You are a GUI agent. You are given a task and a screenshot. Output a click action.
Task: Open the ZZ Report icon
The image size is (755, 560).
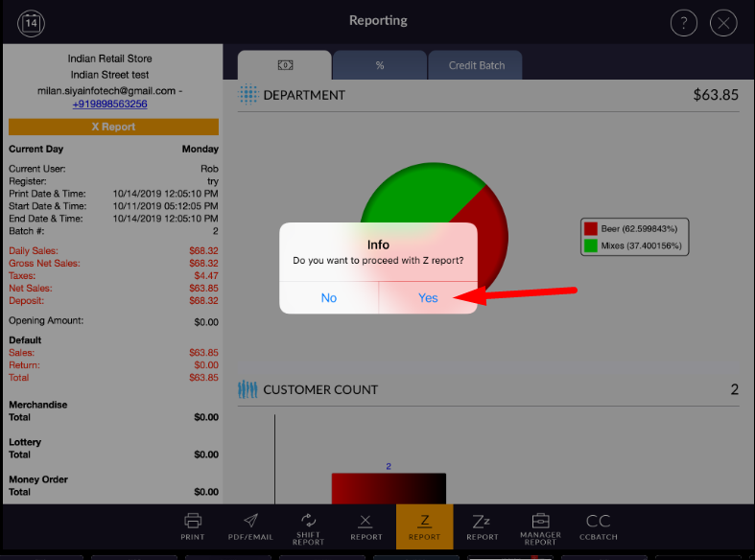(482, 525)
